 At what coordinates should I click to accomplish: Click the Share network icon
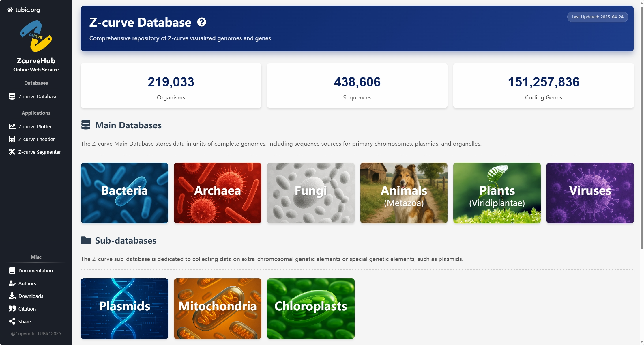12,321
